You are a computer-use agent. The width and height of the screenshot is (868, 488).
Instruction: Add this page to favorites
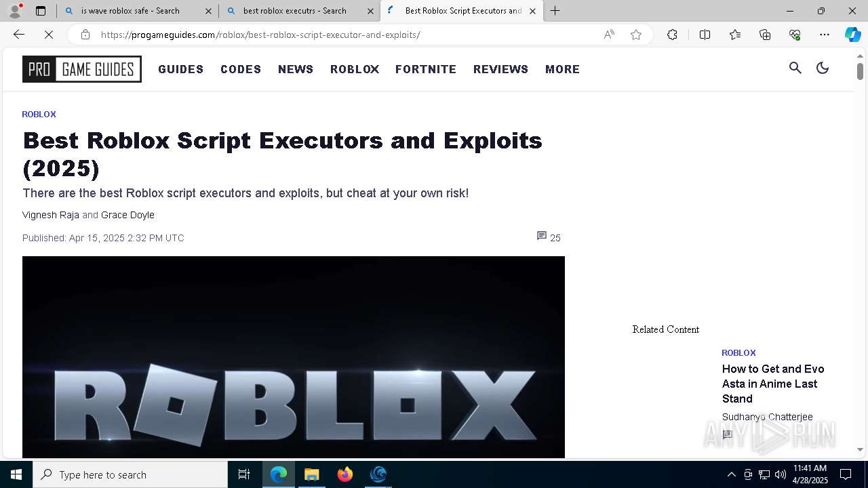coord(635,35)
